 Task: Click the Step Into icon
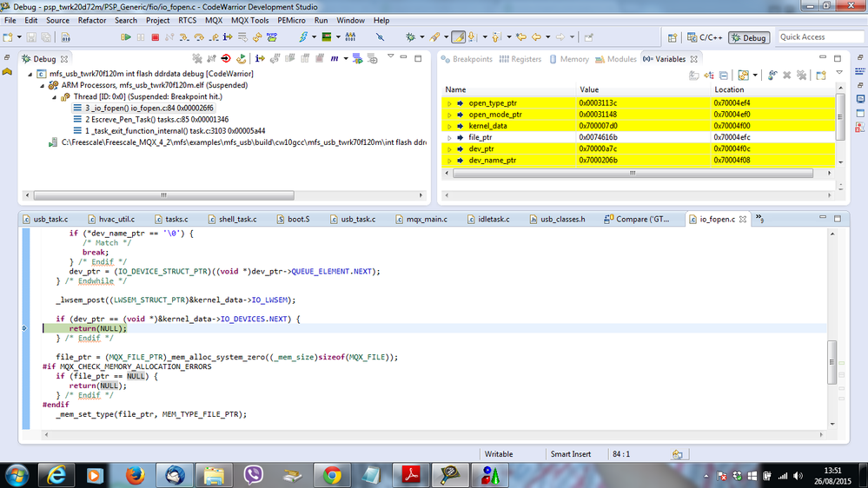(x=184, y=37)
